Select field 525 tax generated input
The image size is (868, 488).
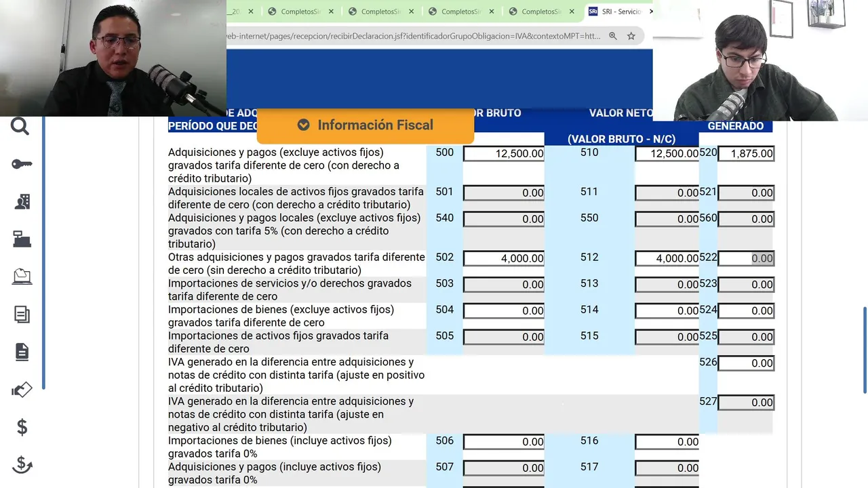[746, 337]
